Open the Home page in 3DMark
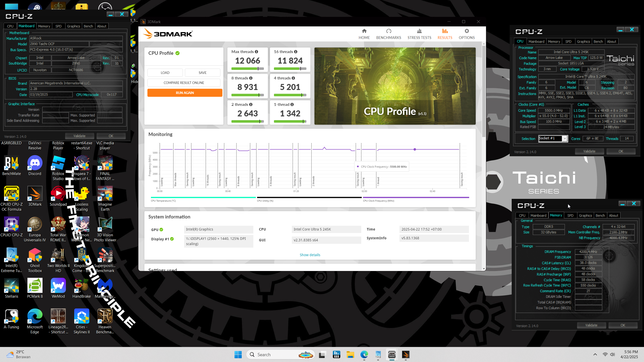The height and width of the screenshot is (362, 644). coord(364,34)
